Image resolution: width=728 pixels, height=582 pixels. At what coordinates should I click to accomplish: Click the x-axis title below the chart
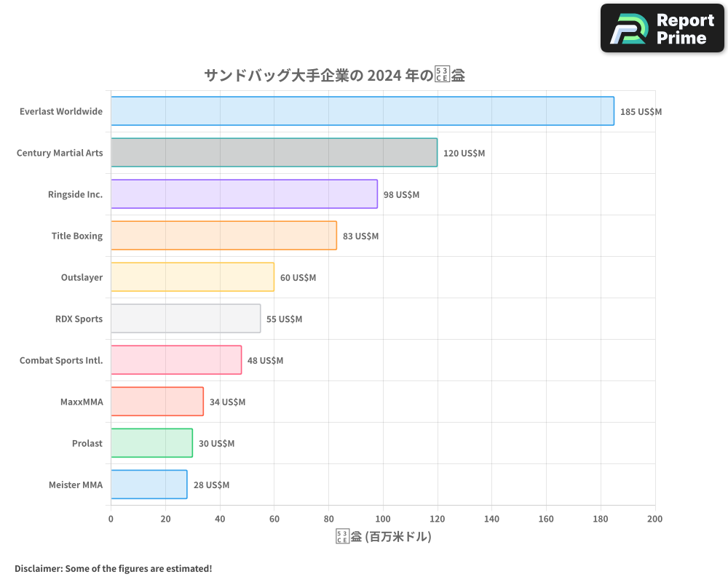pyautogui.click(x=382, y=536)
